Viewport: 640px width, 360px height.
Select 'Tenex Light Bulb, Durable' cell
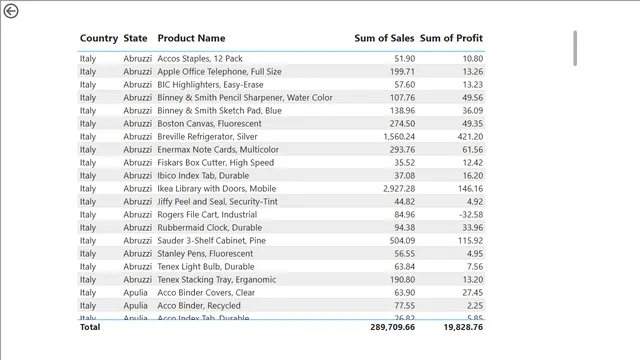pyautogui.click(x=206, y=267)
